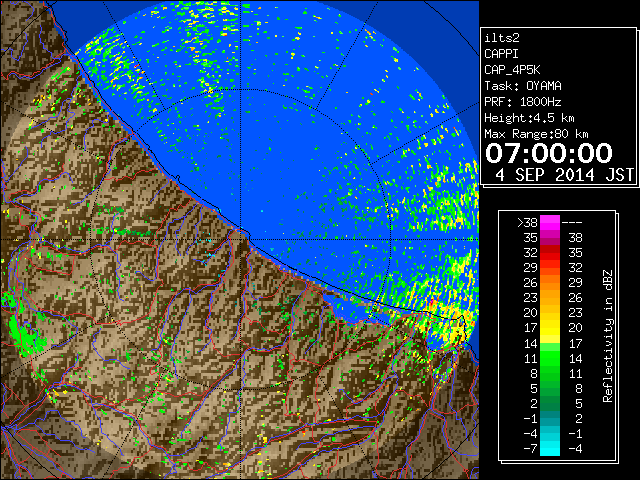640x480 pixels.
Task: Click the '-7' value on legend left
Action: (x=531, y=449)
